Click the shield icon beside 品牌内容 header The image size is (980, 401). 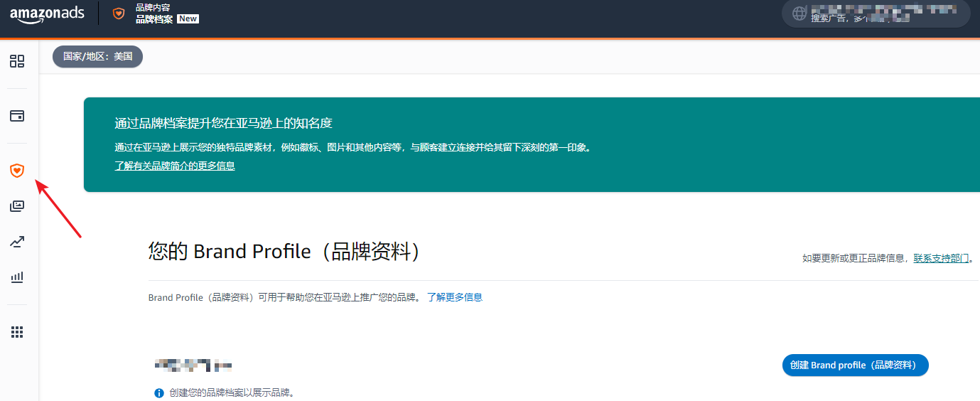(x=119, y=13)
